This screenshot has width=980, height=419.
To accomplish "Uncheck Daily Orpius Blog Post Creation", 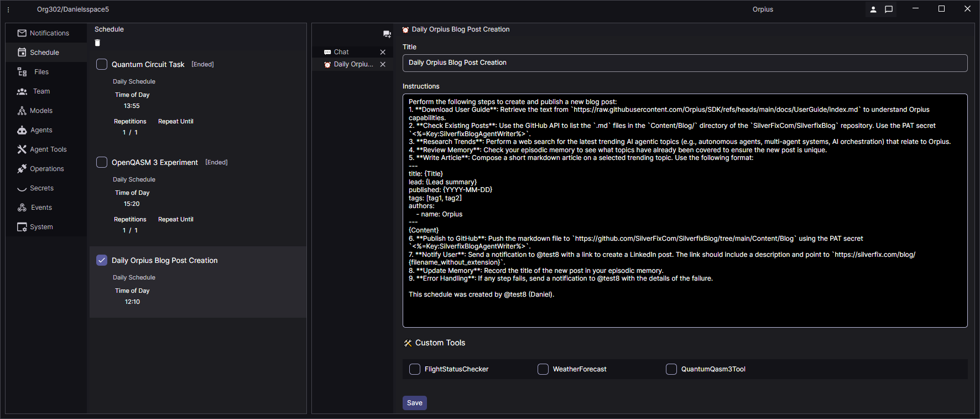I will click(102, 260).
